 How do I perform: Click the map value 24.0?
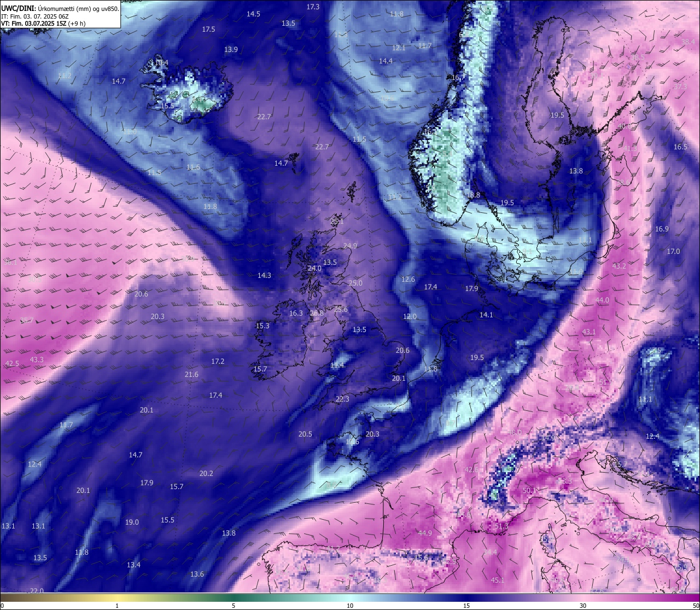314,268
